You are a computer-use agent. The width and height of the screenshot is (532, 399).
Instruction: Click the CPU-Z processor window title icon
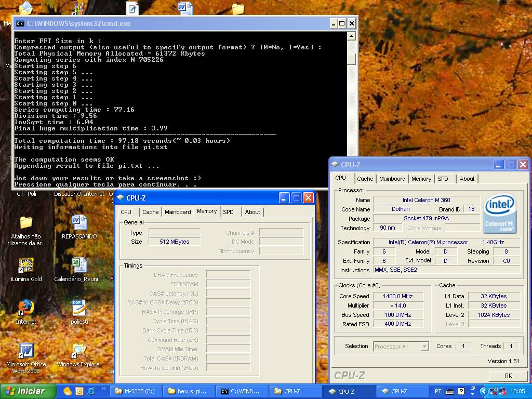pyautogui.click(x=335, y=165)
